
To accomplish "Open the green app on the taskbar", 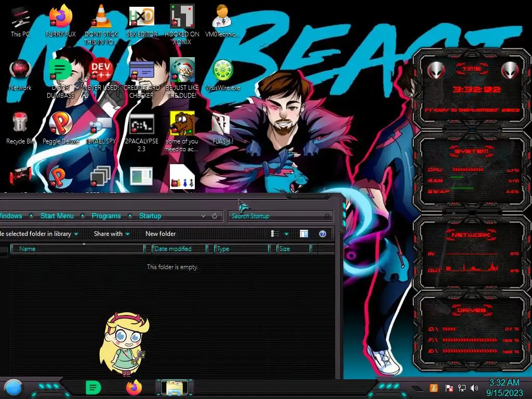I will point(94,388).
